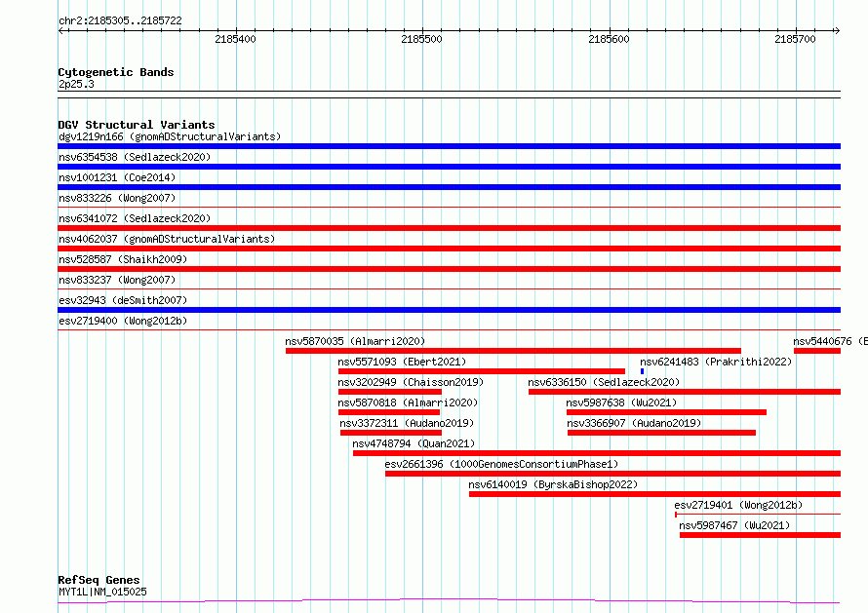
Task: Click the blue bar under esv32943
Action: click(449, 310)
